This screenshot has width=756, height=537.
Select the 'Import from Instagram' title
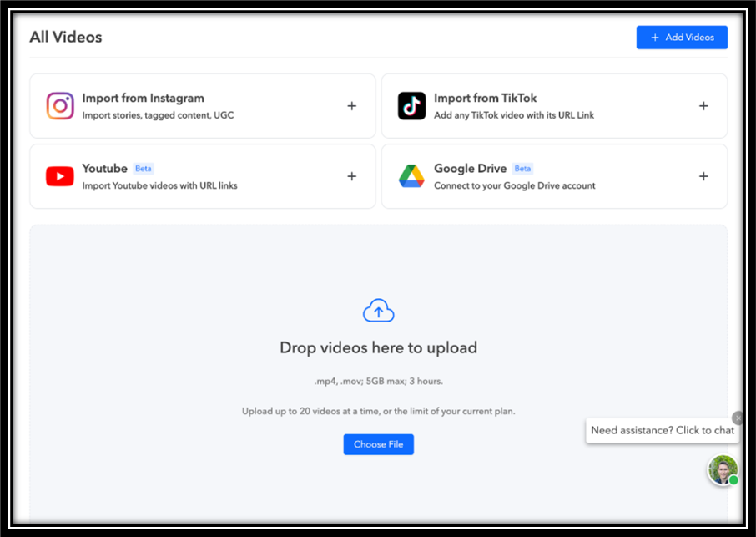coord(144,98)
